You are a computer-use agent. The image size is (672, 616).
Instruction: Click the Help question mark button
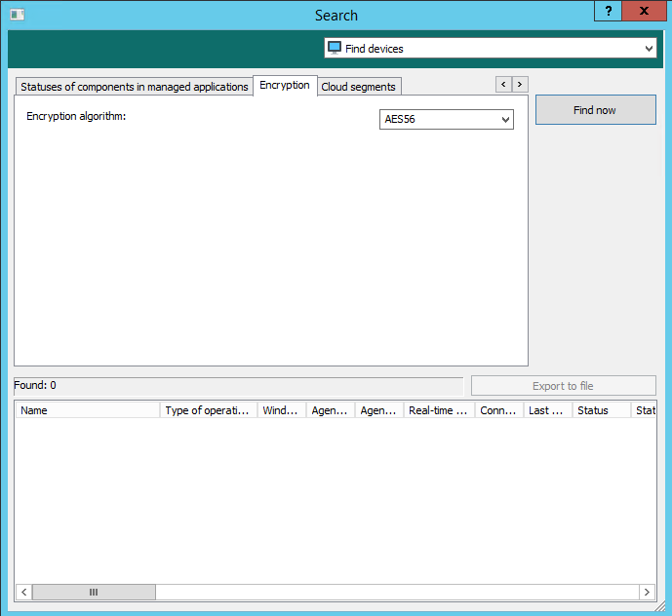click(x=608, y=11)
